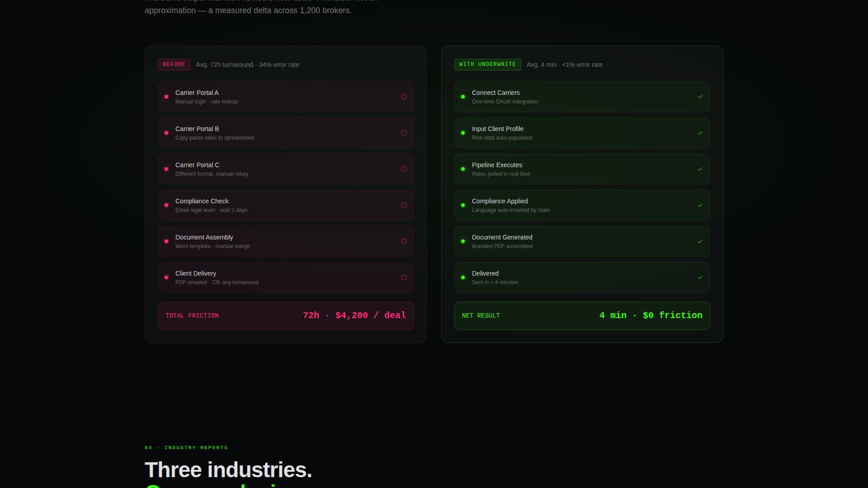Click the '72h · $4,200 / deal' value
Viewport: 868px width, 488px height.
coord(354,315)
